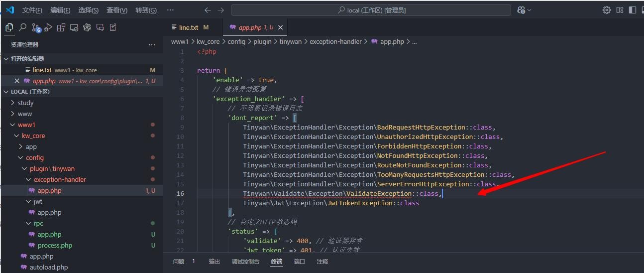Open the 文件(F) menu

(32, 10)
